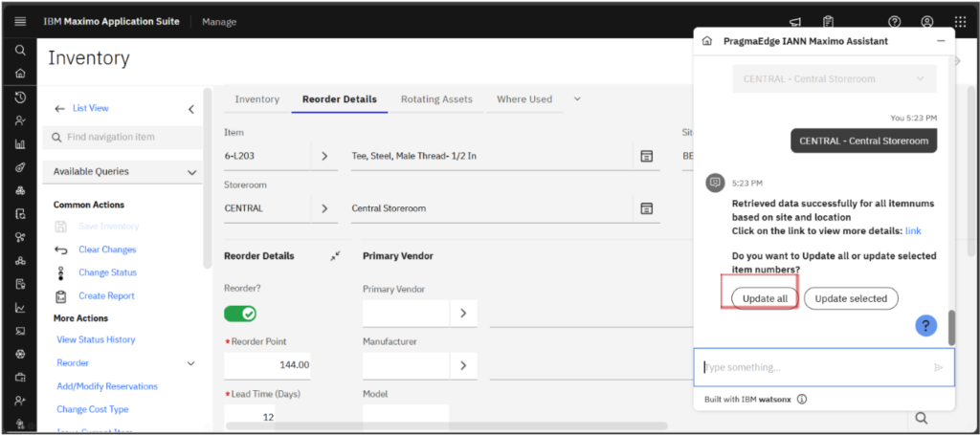Click the chat panel vertical scrollbar
Image resolution: width=980 pixels, height=435 pixels.
coord(951,327)
